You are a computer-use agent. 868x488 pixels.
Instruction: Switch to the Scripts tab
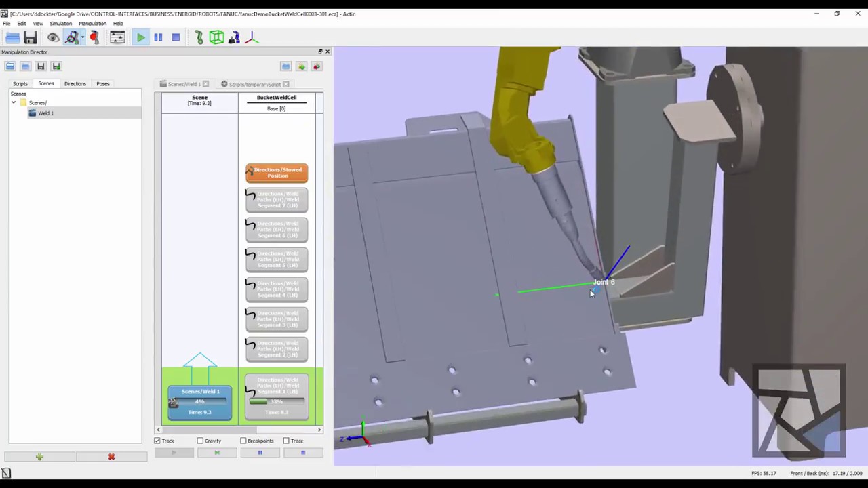tap(20, 84)
